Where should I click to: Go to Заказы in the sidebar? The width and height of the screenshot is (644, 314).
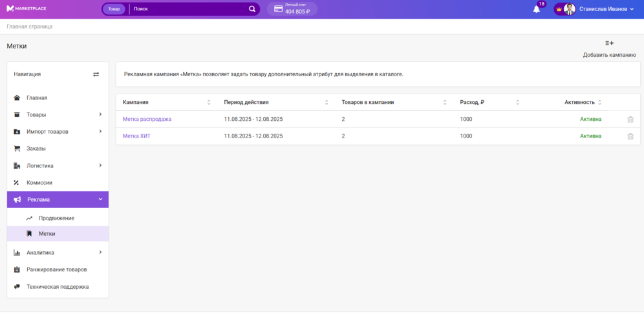tap(36, 149)
